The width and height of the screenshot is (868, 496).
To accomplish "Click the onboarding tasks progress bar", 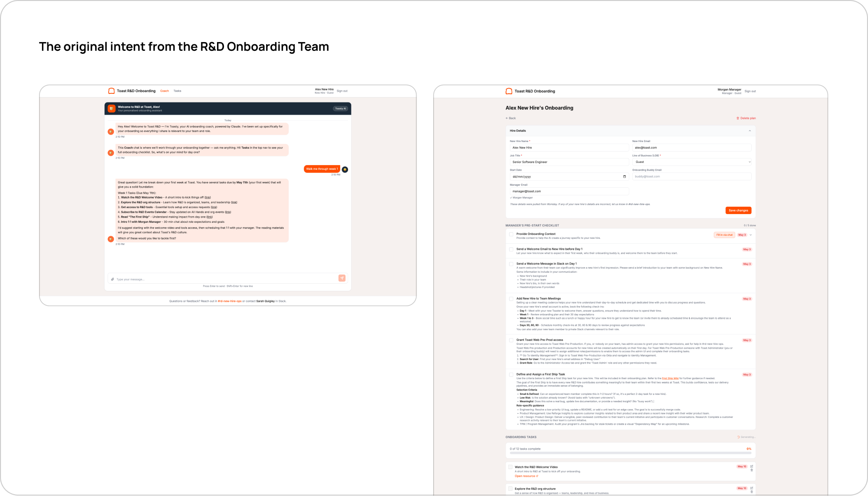I will (x=631, y=453).
